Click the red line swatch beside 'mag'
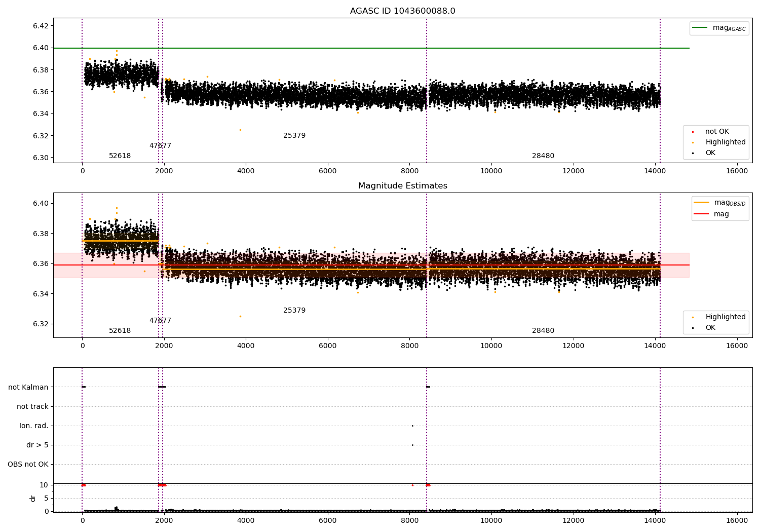Image resolution: width=760 pixels, height=532 pixels. 701,214
